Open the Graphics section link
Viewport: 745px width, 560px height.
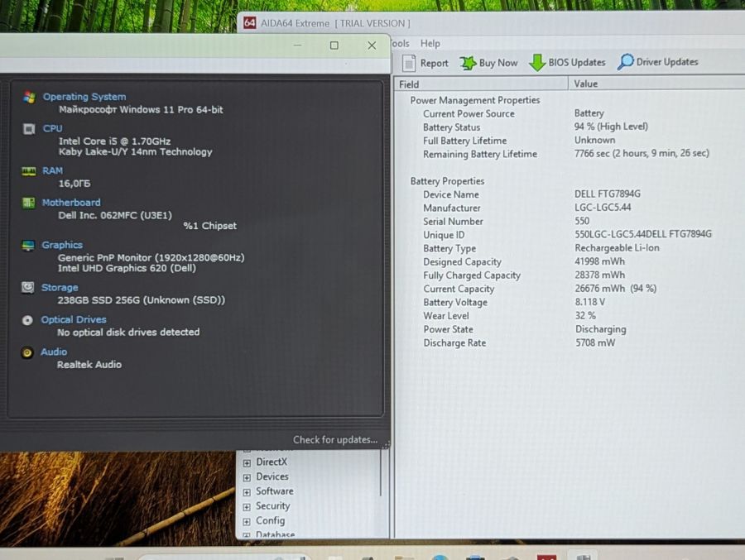click(62, 245)
